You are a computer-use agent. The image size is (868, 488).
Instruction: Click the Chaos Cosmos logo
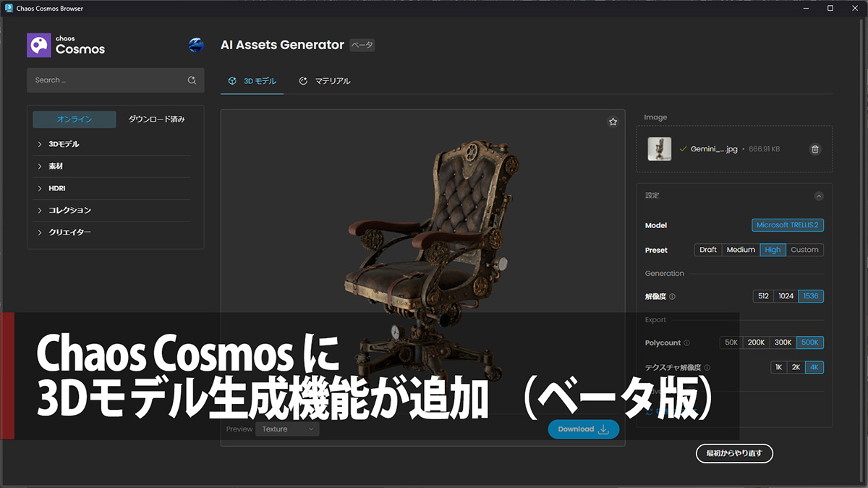point(66,45)
